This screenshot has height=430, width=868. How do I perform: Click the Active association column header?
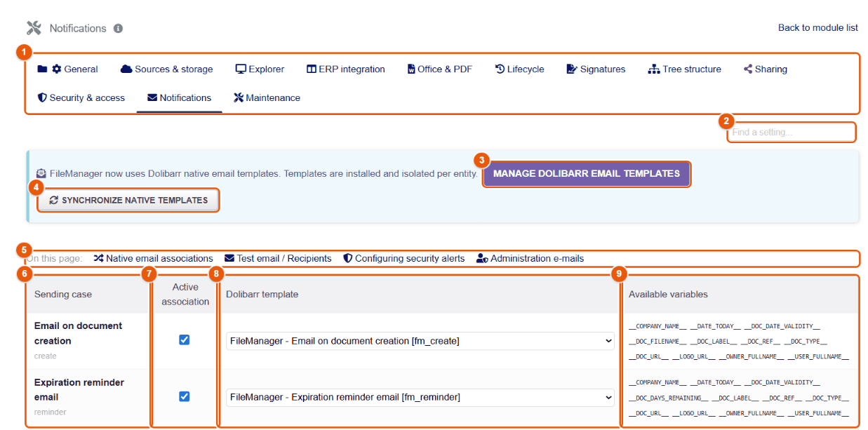pyautogui.click(x=185, y=295)
